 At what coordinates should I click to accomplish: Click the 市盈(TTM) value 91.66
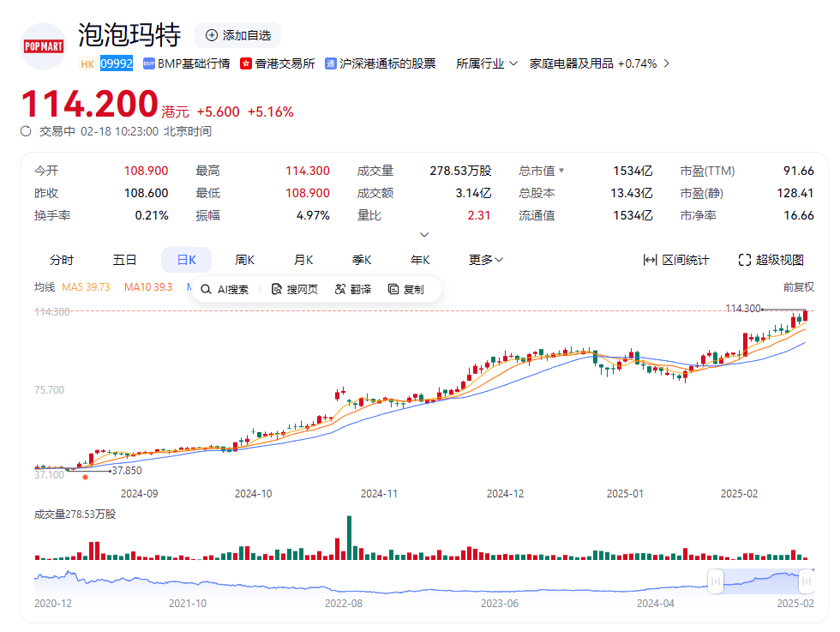click(799, 171)
